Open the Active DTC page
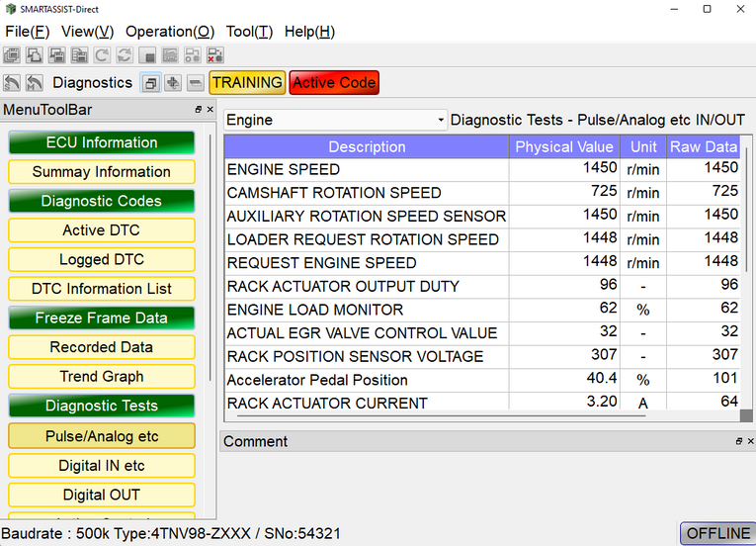The image size is (756, 546). click(102, 230)
